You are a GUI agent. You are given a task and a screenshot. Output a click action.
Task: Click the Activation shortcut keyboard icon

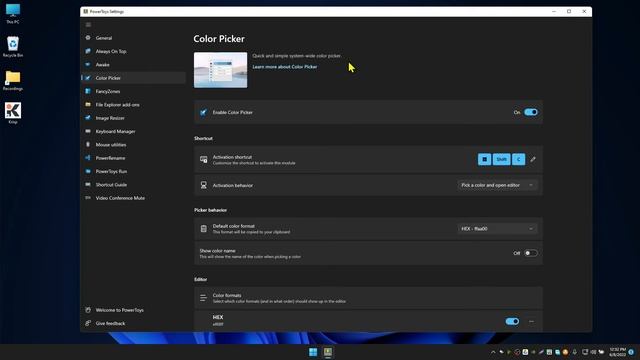pyautogui.click(x=203, y=160)
